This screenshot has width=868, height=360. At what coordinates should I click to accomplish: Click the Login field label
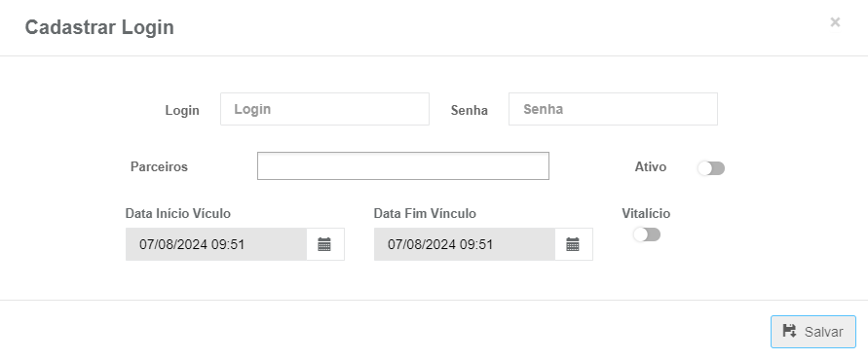[182, 111]
